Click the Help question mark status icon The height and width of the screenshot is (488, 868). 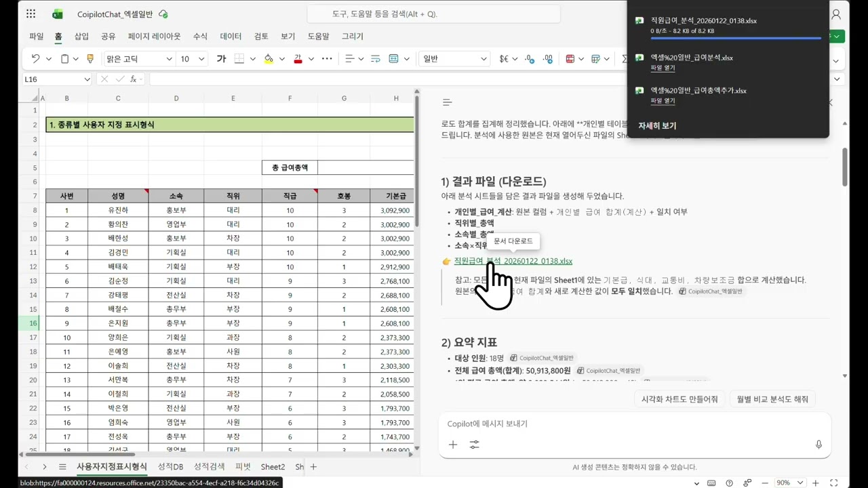(728, 483)
